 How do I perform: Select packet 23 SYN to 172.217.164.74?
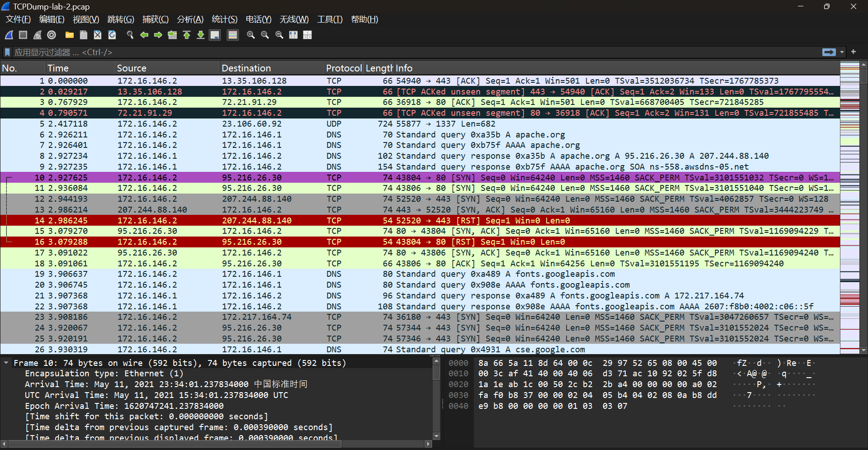point(420,317)
